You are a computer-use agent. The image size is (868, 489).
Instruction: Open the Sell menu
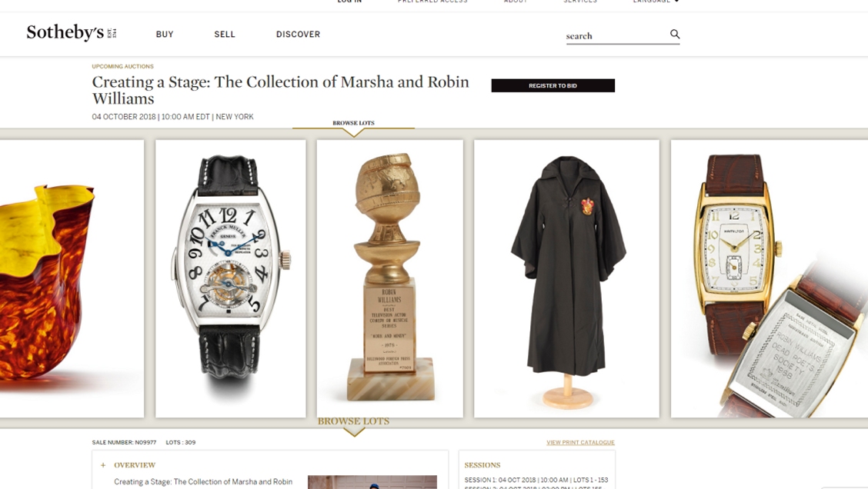coord(225,35)
